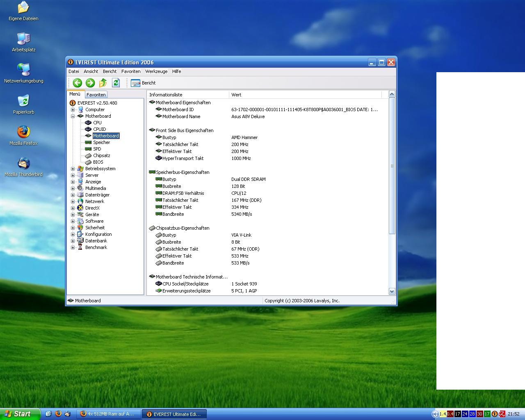Image resolution: width=525 pixels, height=420 pixels.
Task: Expand the Betriebssystem tree node
Action: point(73,169)
